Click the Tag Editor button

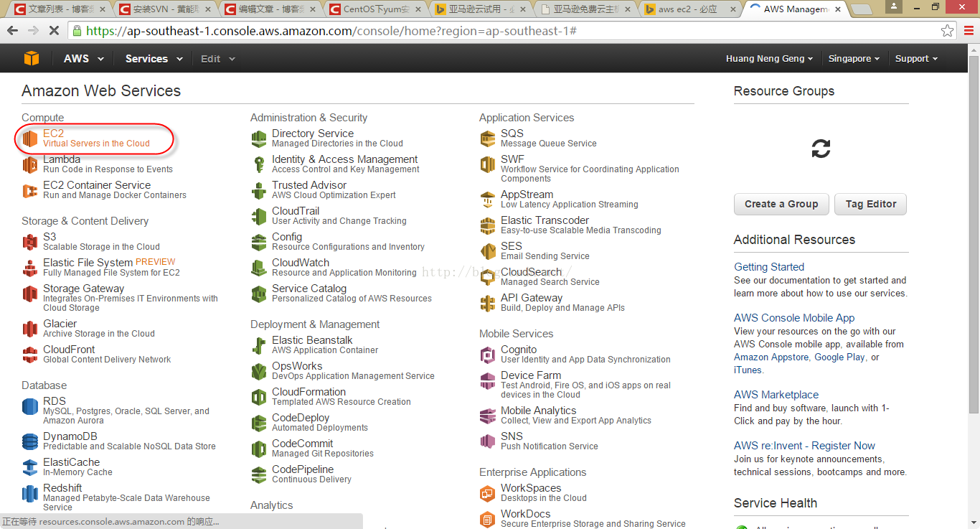(871, 204)
